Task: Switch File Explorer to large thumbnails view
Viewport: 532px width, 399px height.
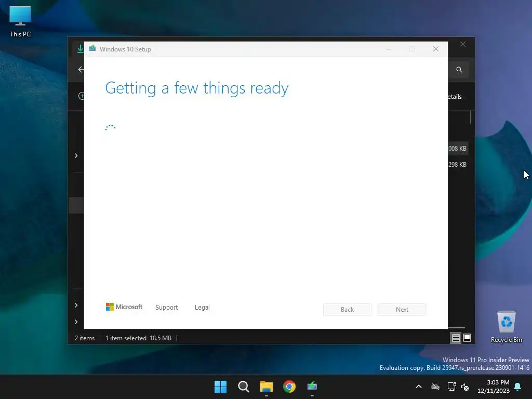Action: (x=467, y=338)
